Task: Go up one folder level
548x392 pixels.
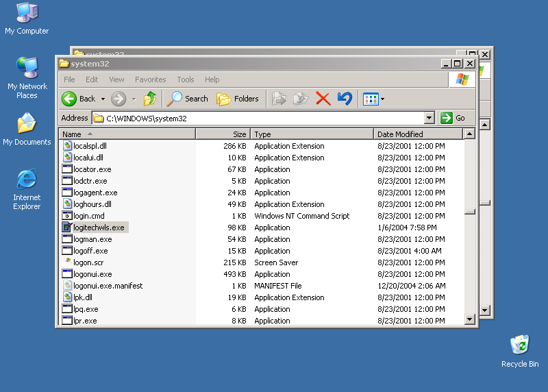Action: pos(150,99)
